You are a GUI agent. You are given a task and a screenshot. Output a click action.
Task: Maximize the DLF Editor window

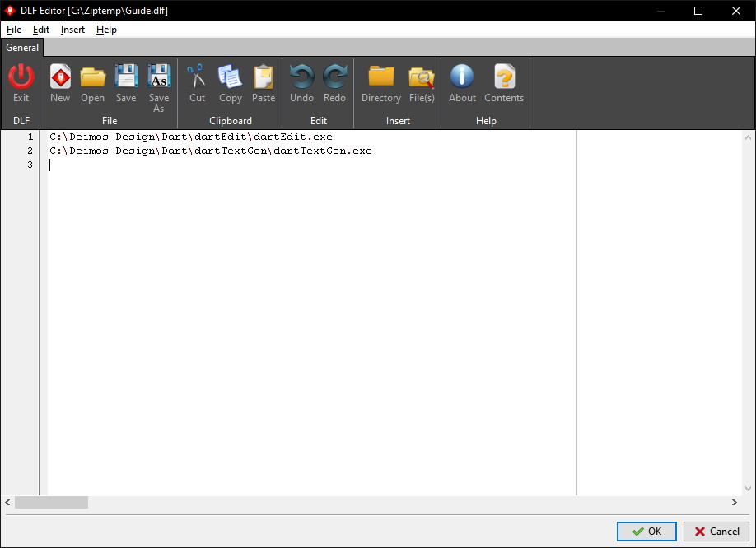[698, 11]
